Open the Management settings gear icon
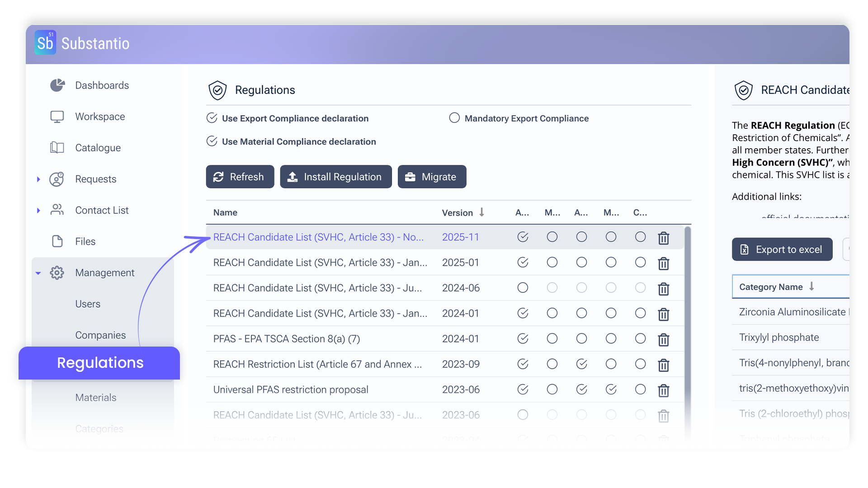Image resolution: width=868 pixels, height=488 pixels. pyautogui.click(x=57, y=272)
